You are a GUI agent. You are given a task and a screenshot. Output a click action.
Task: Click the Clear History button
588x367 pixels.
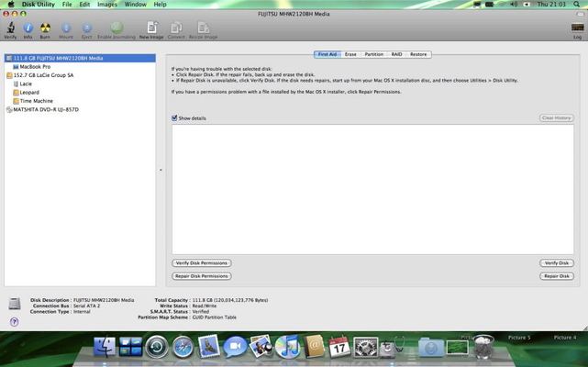coord(557,117)
